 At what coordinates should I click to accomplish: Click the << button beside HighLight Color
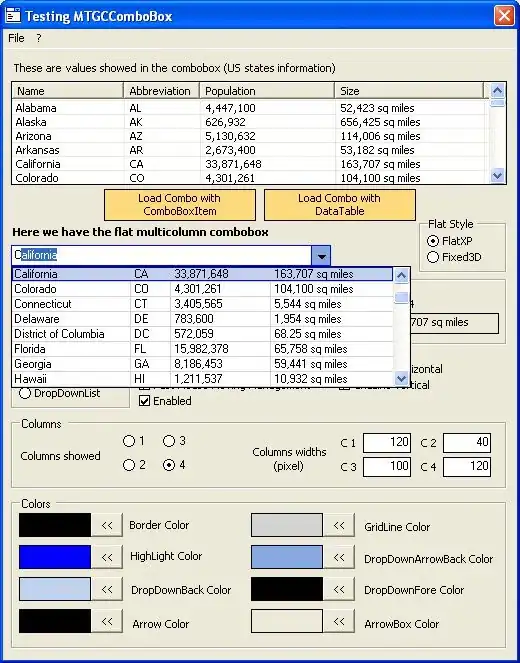107,557
